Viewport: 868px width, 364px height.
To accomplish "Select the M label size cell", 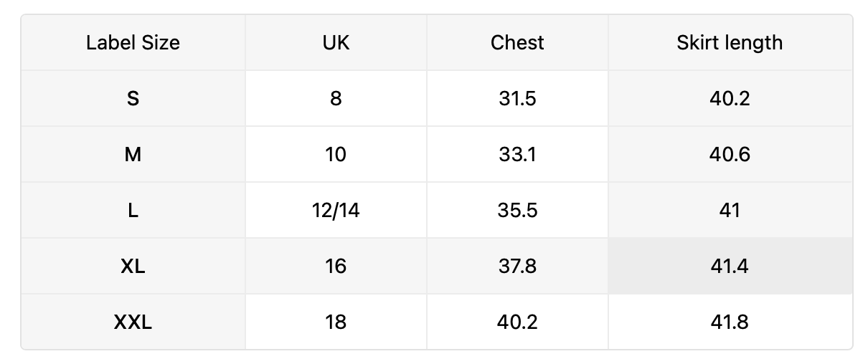I will click(133, 154).
